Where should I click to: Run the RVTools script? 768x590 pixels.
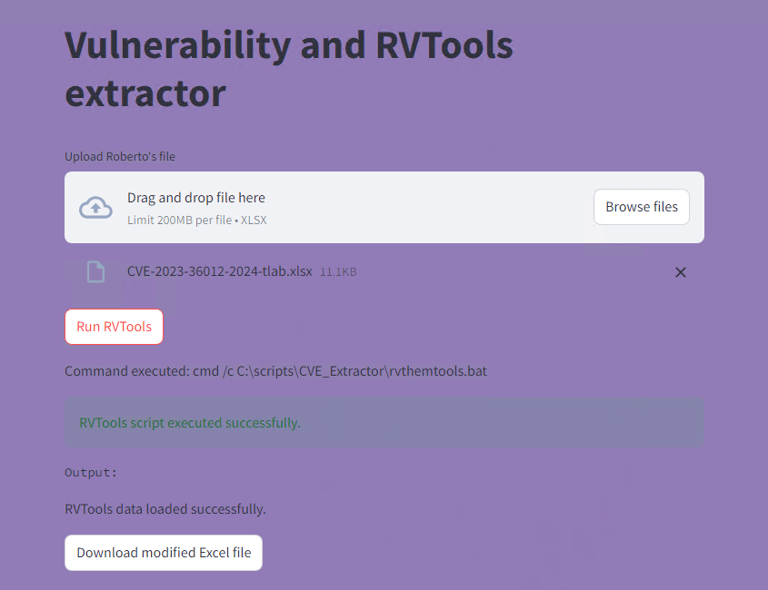pos(114,327)
